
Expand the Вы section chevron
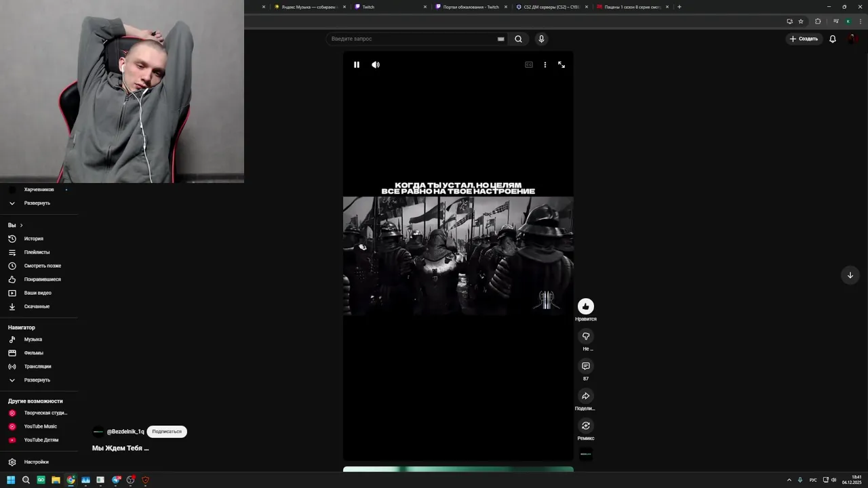(x=21, y=225)
